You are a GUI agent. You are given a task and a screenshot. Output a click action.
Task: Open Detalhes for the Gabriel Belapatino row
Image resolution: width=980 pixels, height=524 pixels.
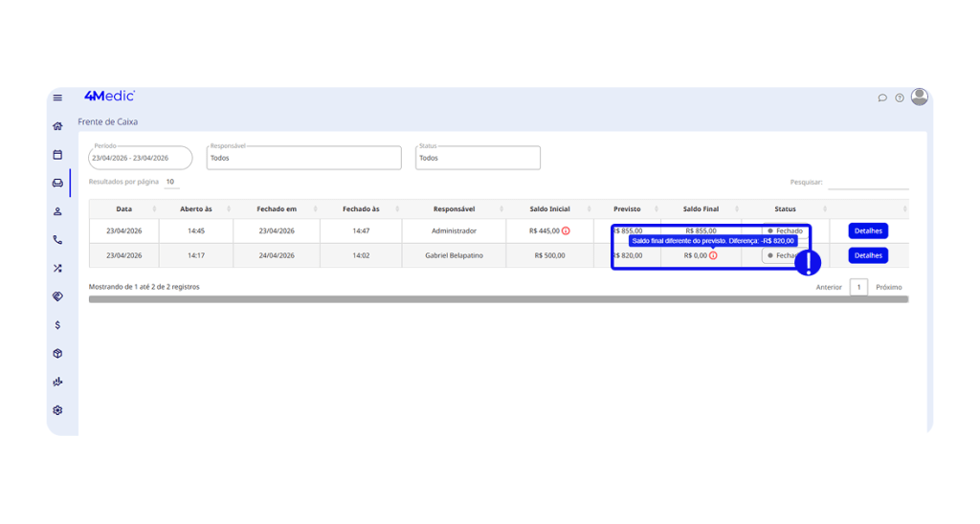[868, 255]
